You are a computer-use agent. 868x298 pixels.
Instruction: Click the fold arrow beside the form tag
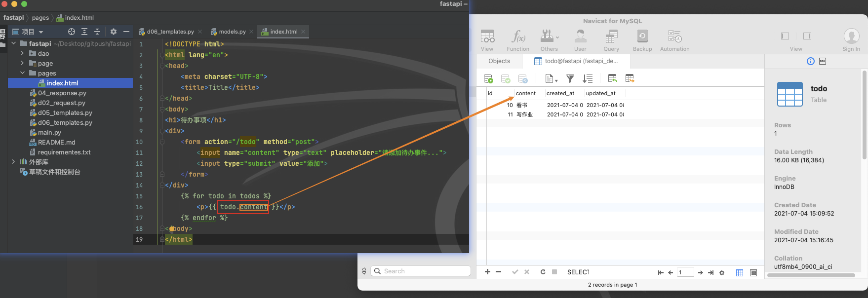[x=161, y=142]
